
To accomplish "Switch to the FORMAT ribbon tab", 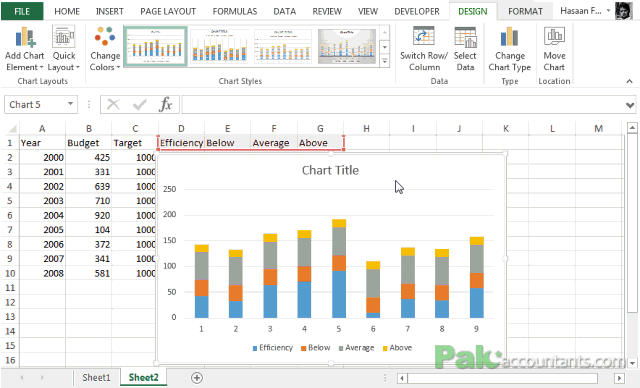I will click(x=525, y=11).
